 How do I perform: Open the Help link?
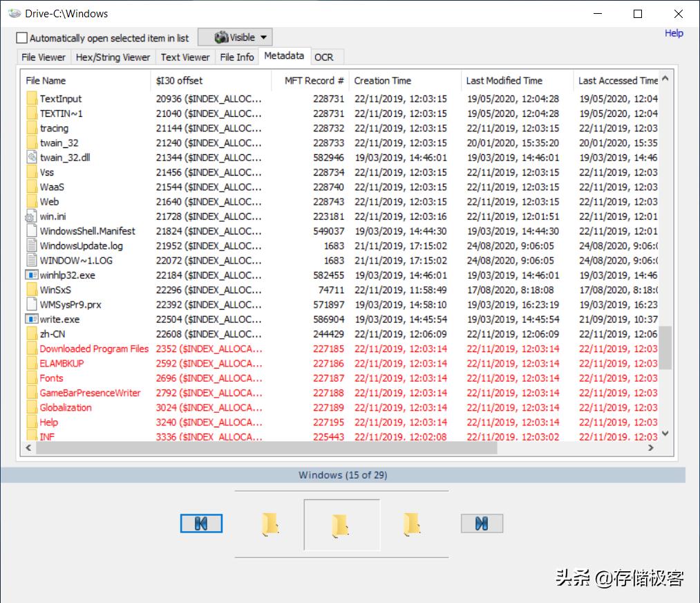point(674,33)
